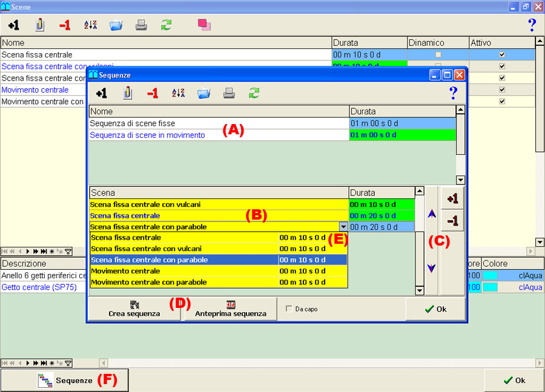Pick 'Scena fissa centrale con vulcani' dropdown option

point(219,249)
